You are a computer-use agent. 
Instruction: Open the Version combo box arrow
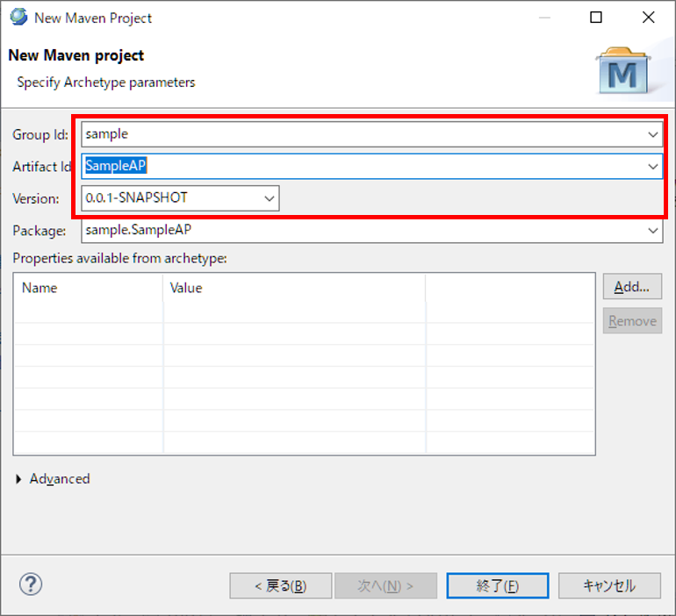tap(270, 198)
